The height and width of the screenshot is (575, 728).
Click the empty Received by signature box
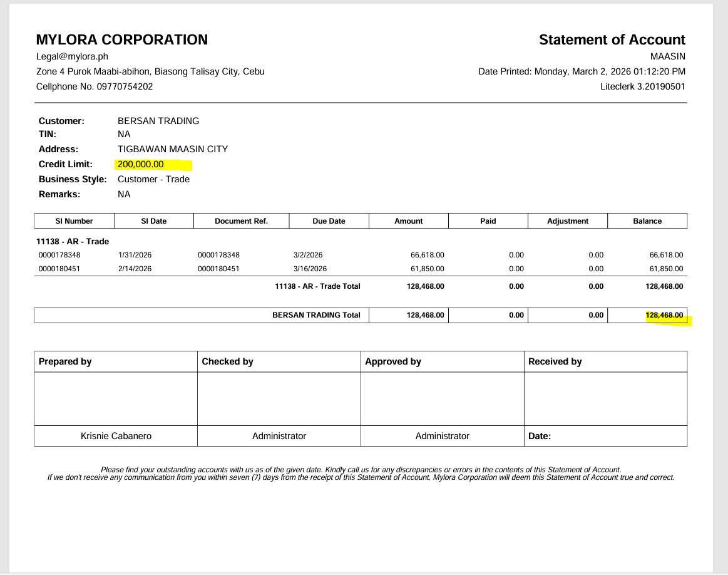coord(605,399)
